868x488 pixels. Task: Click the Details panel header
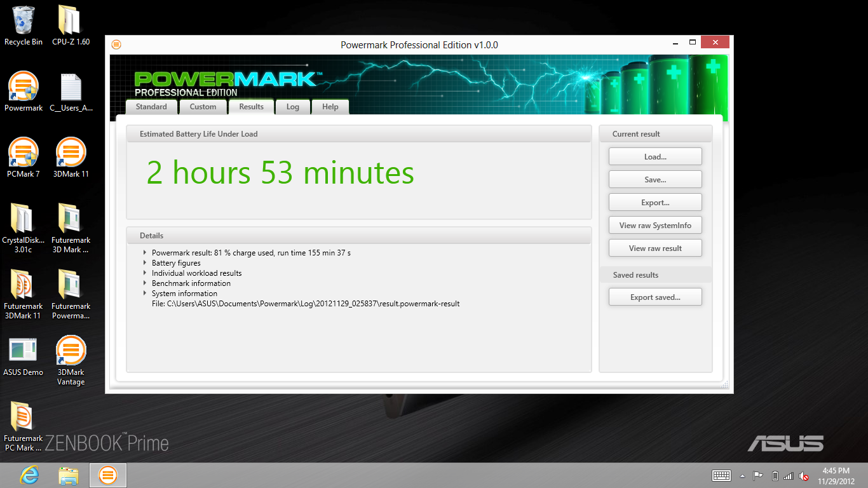pyautogui.click(x=358, y=236)
